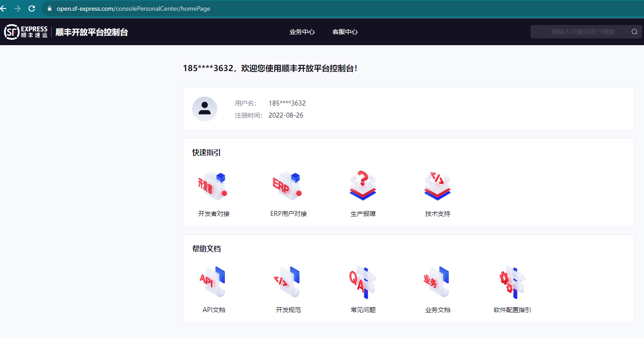Click the API文档 label
Image resolution: width=644 pixels, height=338 pixels.
[214, 310]
